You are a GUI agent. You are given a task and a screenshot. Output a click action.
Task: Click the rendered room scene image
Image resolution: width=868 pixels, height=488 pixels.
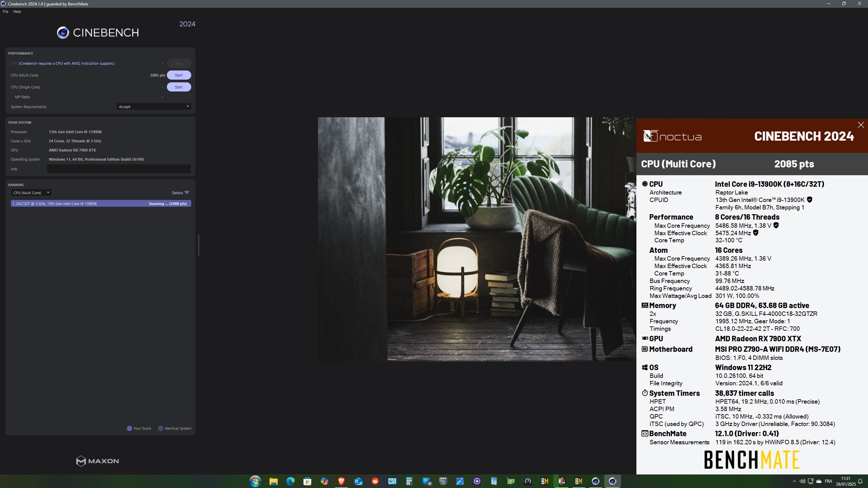point(477,239)
